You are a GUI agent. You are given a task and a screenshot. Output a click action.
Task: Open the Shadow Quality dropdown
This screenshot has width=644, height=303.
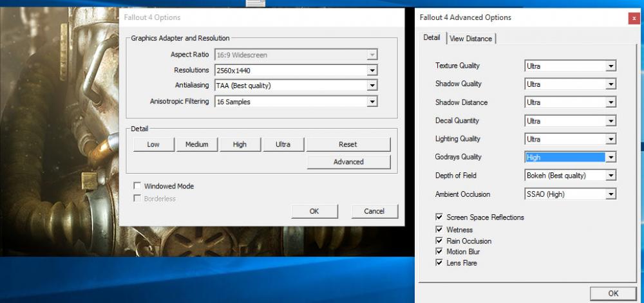[x=571, y=84]
